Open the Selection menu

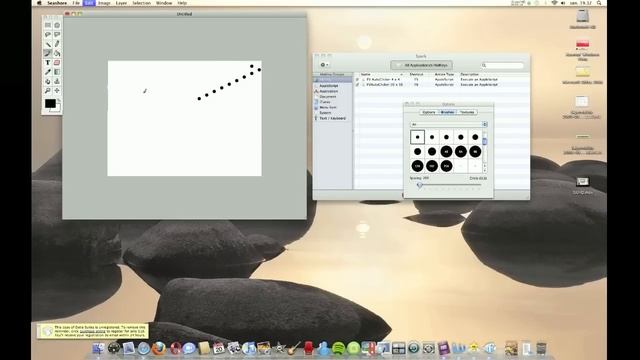[141, 3]
